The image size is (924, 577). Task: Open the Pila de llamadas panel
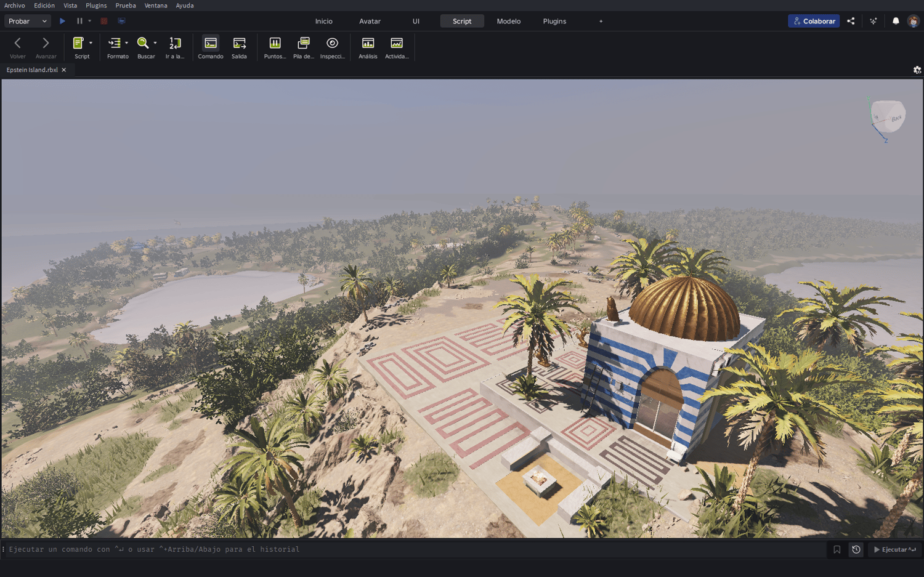click(x=304, y=47)
